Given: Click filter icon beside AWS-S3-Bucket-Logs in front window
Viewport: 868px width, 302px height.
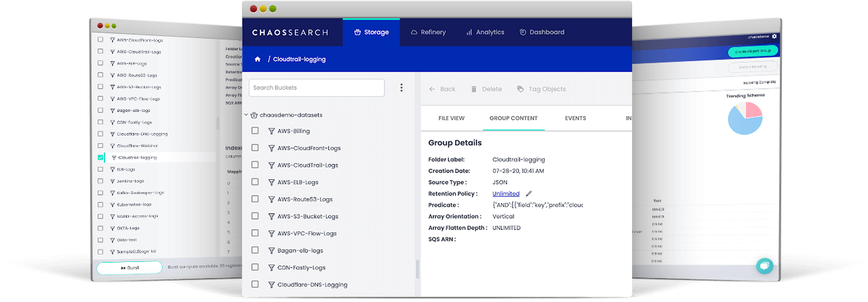Looking at the screenshot, I should click(272, 216).
